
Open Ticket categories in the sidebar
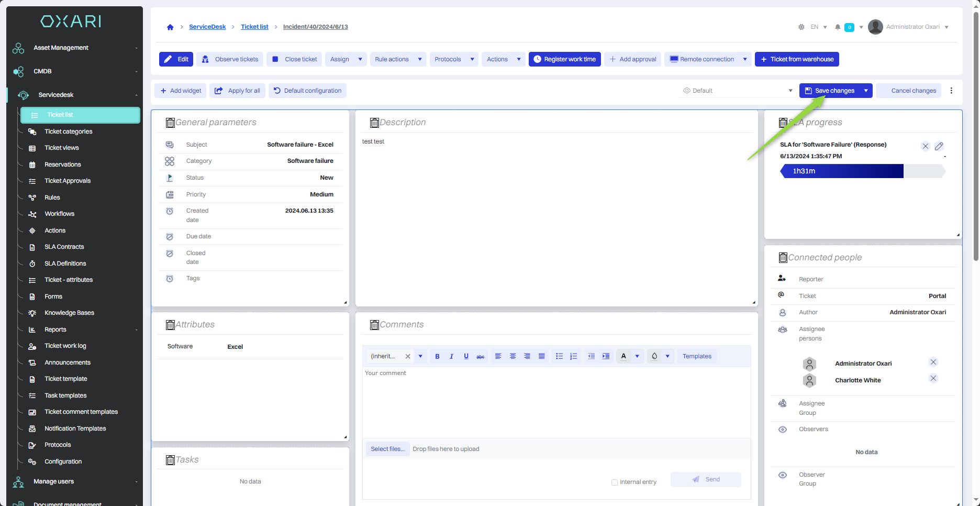coord(68,131)
